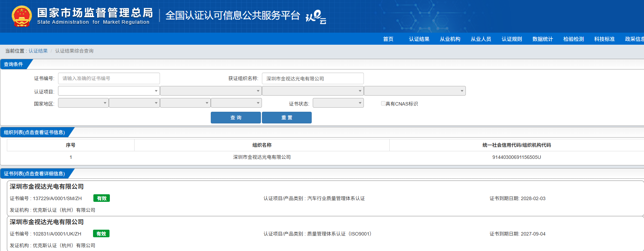644x251 pixels.
Task: Open the 检验检测 navigation item
Action: [x=574, y=39]
